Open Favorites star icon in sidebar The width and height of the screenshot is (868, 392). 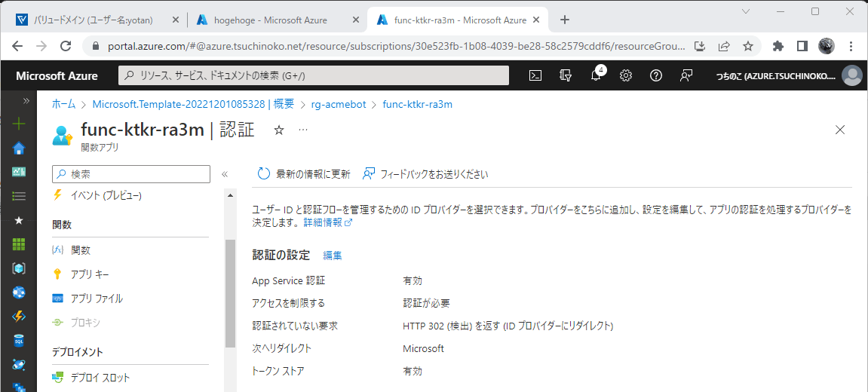coord(19,220)
